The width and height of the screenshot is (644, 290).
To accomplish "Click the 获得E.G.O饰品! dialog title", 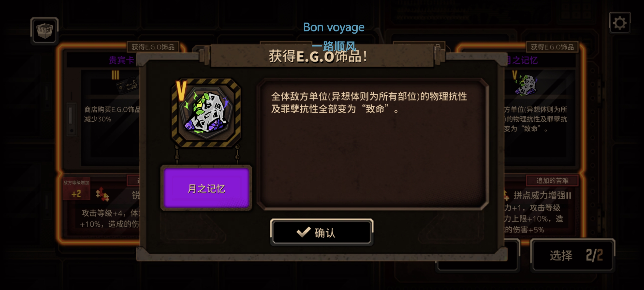I will coord(318,56).
